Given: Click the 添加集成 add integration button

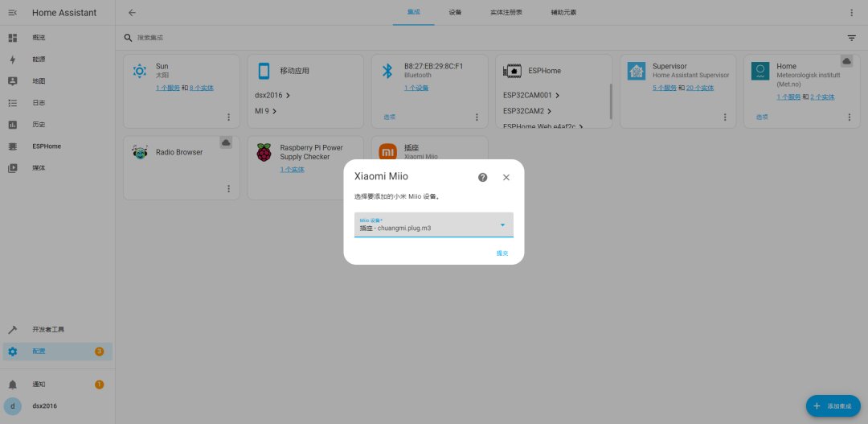Looking at the screenshot, I should 833,406.
